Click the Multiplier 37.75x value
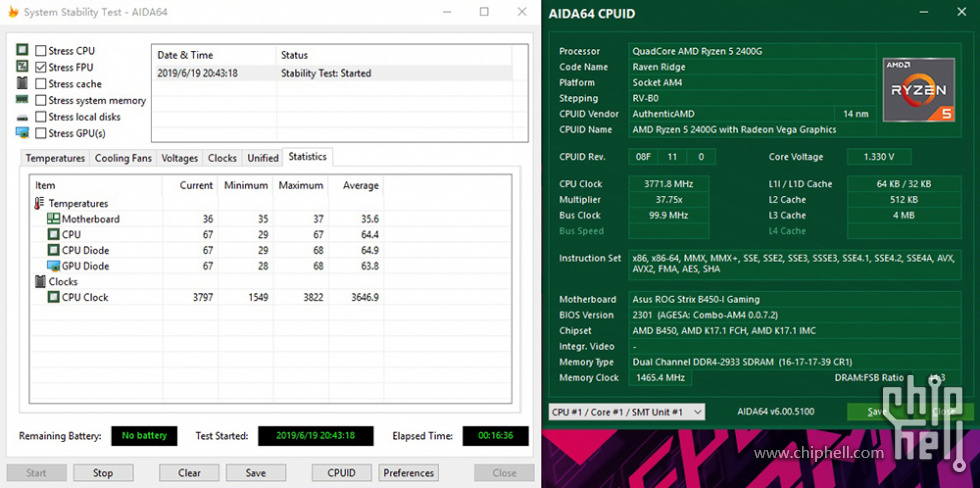Screen dimensions: 980x488 (x=669, y=200)
